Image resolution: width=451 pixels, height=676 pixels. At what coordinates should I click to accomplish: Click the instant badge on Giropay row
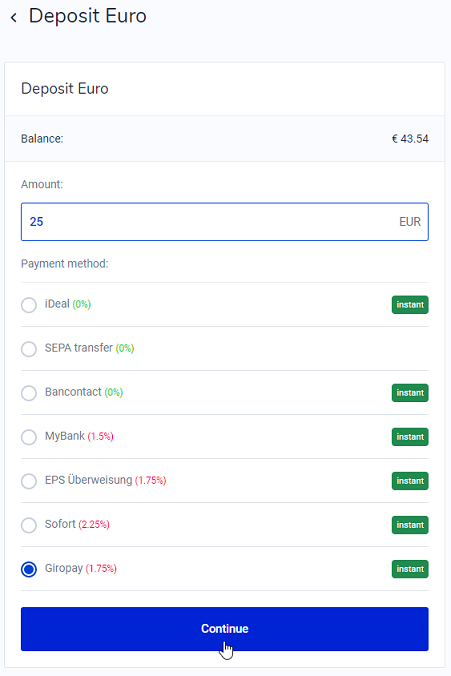[x=410, y=569]
